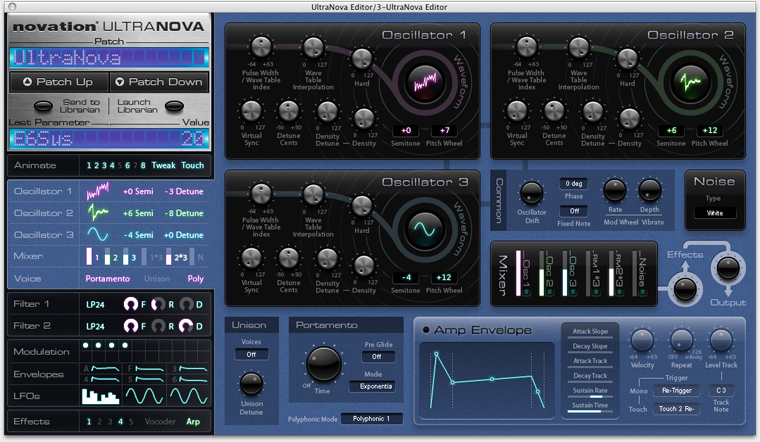Click the Attack Slope button
The image size is (760, 442).
point(590,332)
